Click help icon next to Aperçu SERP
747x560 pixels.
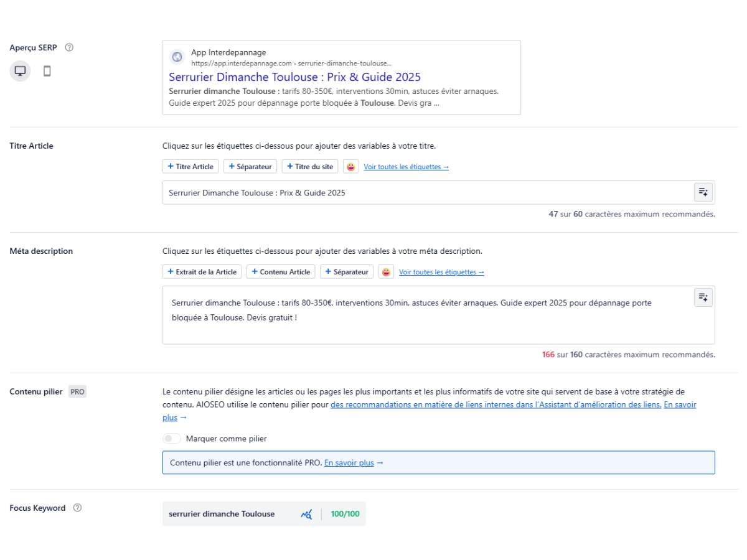click(x=69, y=47)
